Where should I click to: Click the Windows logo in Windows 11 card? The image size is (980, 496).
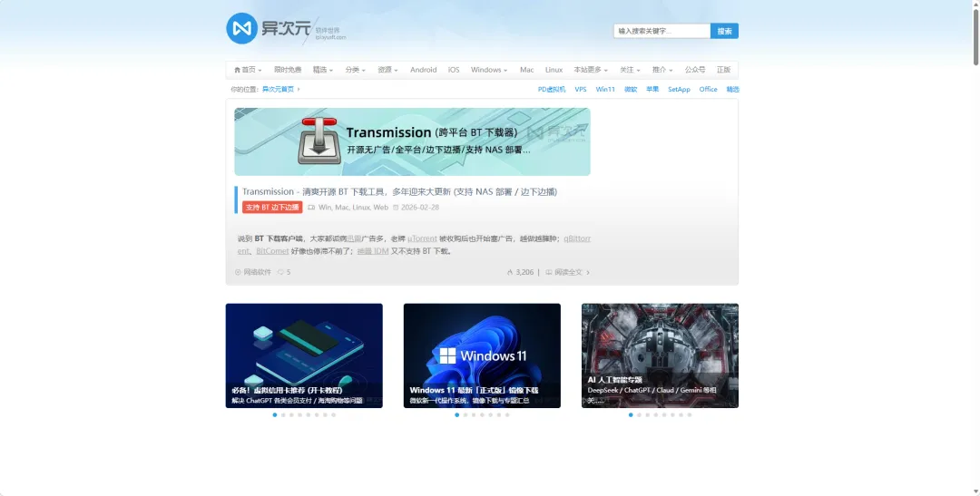coord(447,355)
